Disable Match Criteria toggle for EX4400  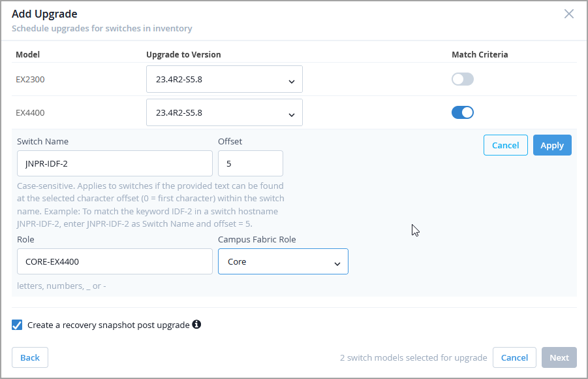[x=462, y=112]
